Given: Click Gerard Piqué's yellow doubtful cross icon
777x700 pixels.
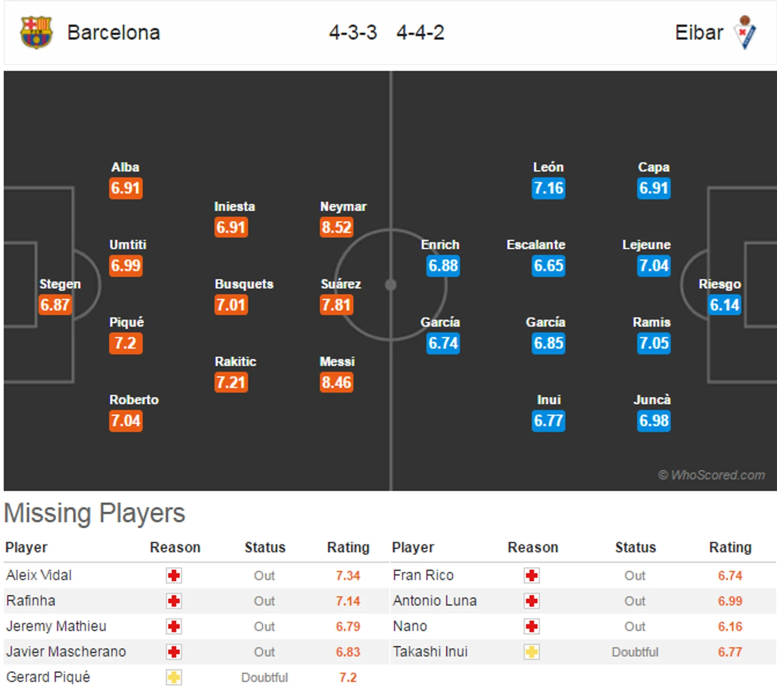Looking at the screenshot, I should point(173,678).
